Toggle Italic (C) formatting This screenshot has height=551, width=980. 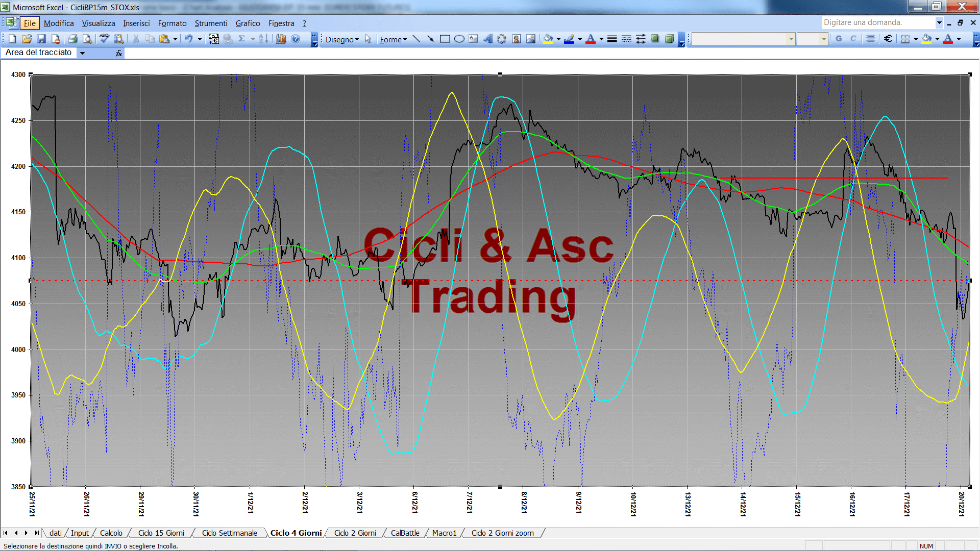pyautogui.click(x=853, y=39)
